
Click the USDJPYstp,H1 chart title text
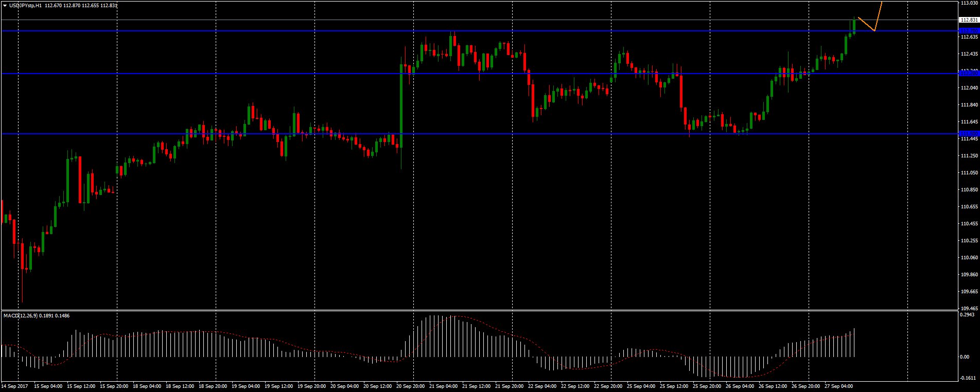tap(26, 6)
